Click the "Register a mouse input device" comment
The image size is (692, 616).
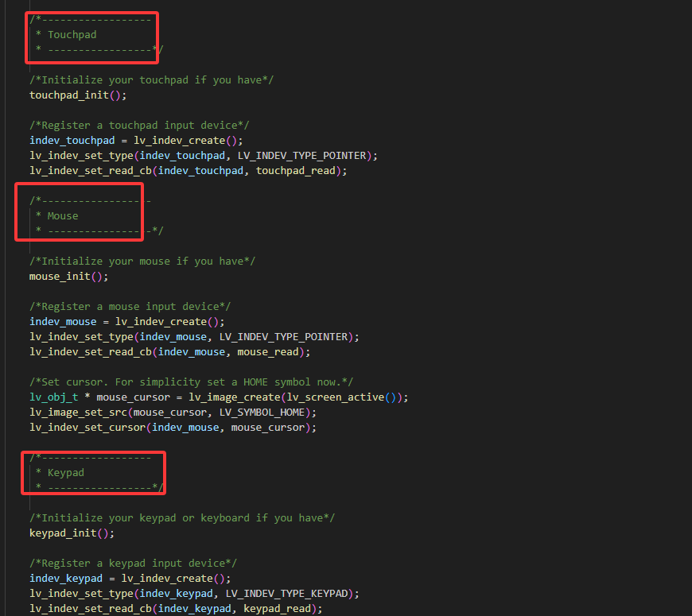tap(130, 307)
